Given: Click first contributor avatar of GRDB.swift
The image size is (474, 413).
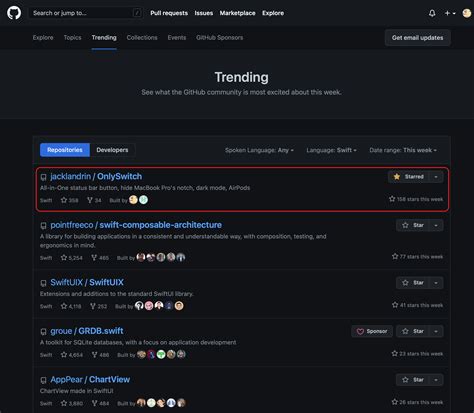Looking at the screenshot, I should tap(141, 354).
